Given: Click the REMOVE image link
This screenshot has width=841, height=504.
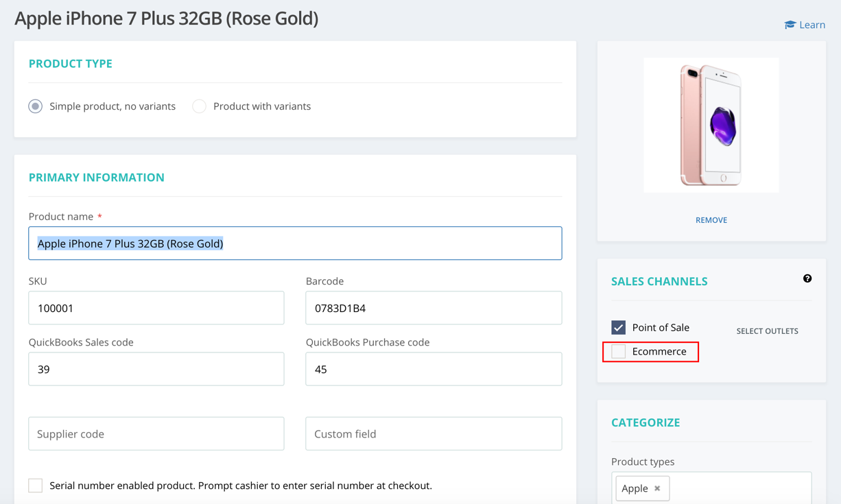Looking at the screenshot, I should coord(711,220).
